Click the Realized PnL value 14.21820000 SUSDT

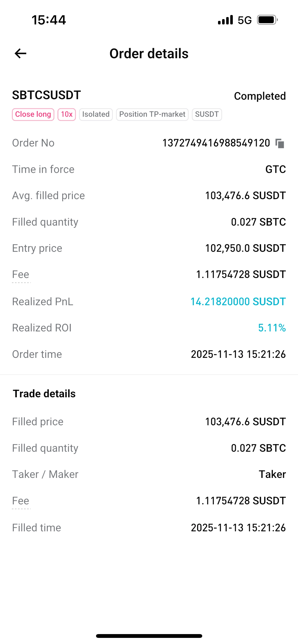(238, 302)
